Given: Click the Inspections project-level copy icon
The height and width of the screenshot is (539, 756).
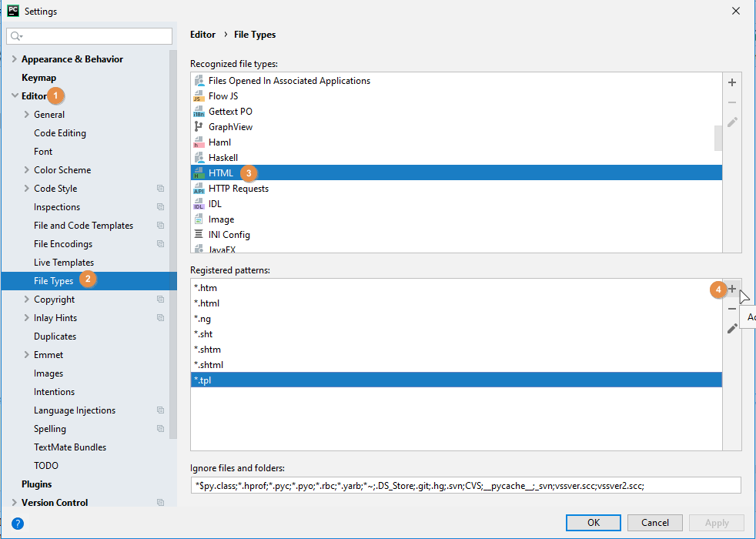Looking at the screenshot, I should coord(161,207).
